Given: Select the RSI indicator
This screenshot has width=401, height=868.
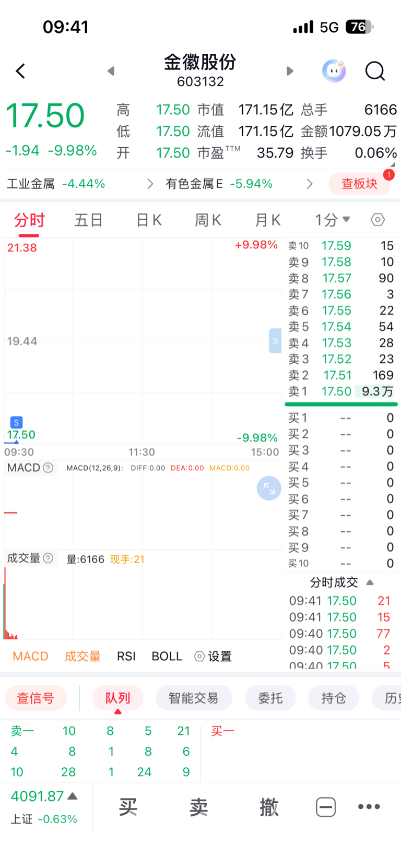Looking at the screenshot, I should pos(126,656).
